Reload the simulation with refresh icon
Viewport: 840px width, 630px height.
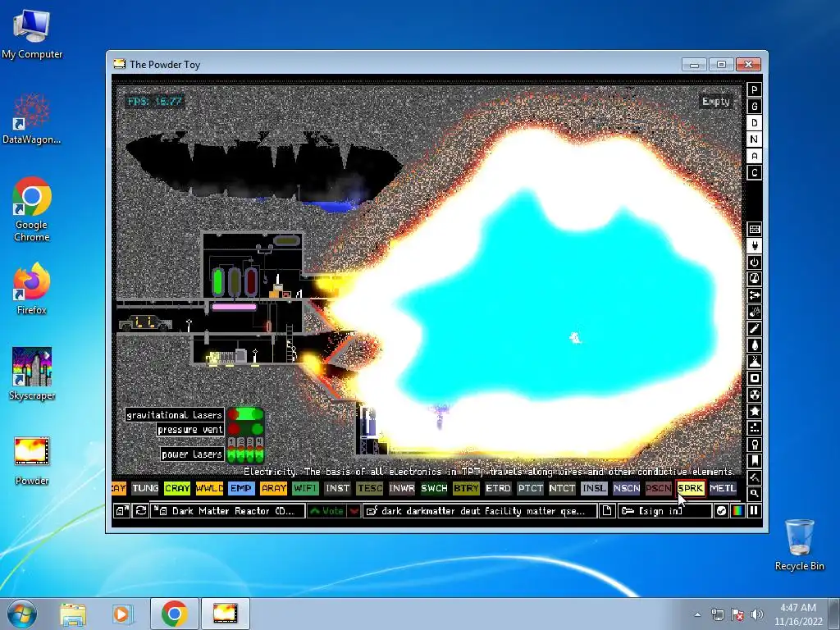(x=140, y=511)
